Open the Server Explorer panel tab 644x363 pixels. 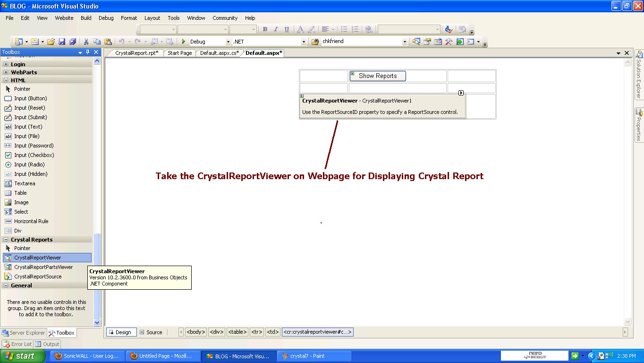pyautogui.click(x=23, y=333)
